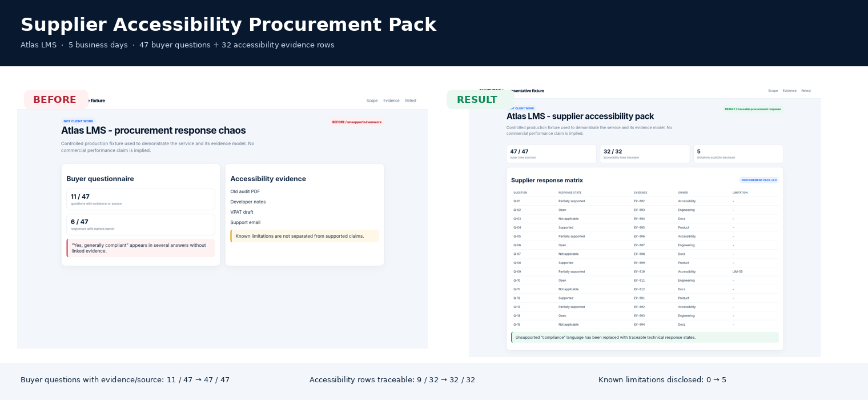
Task: Click 'Accessibility rows traceable: 9 / 32' footer metric
Action: coord(392,380)
